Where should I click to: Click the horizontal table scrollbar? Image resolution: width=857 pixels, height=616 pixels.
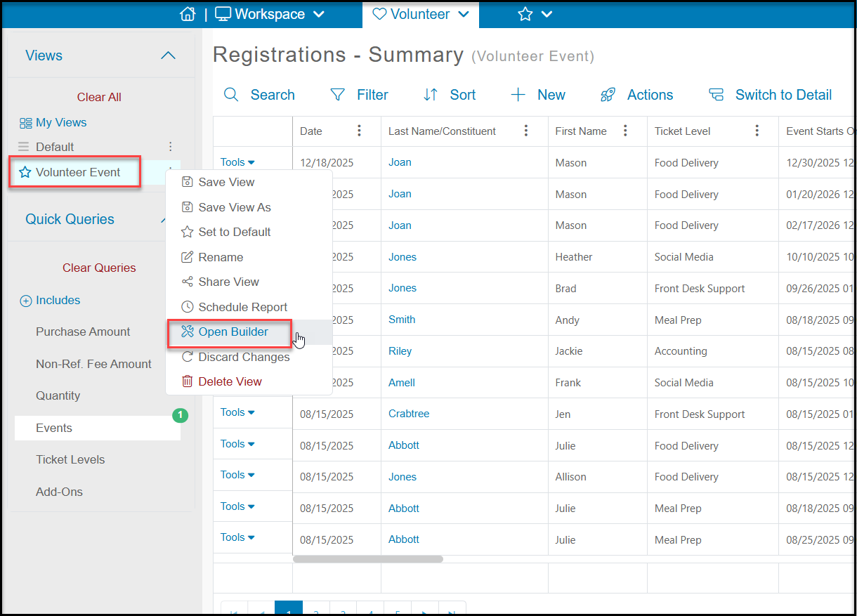368,559
